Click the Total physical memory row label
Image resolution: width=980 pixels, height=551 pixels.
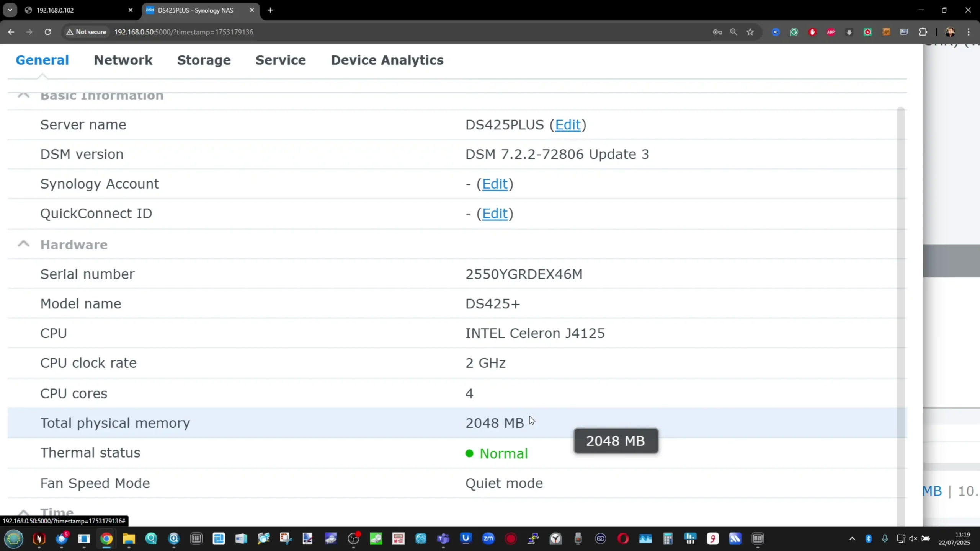tap(115, 423)
